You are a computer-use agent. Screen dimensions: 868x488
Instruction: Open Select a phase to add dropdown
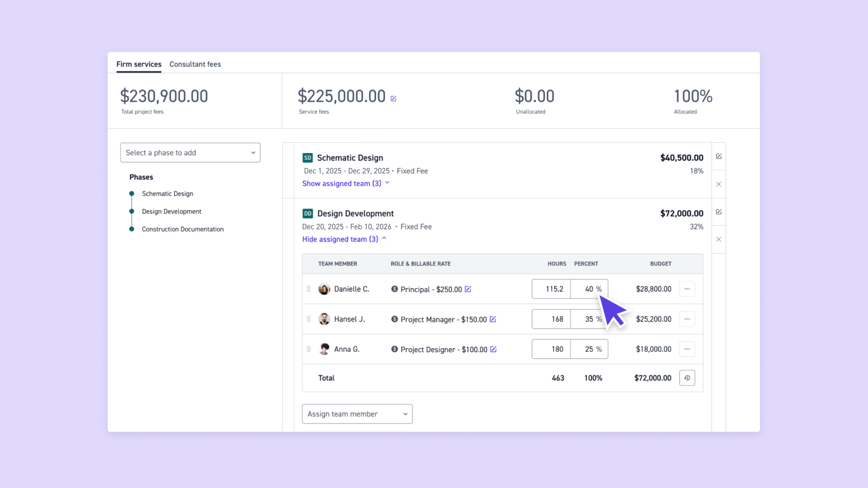click(x=190, y=153)
